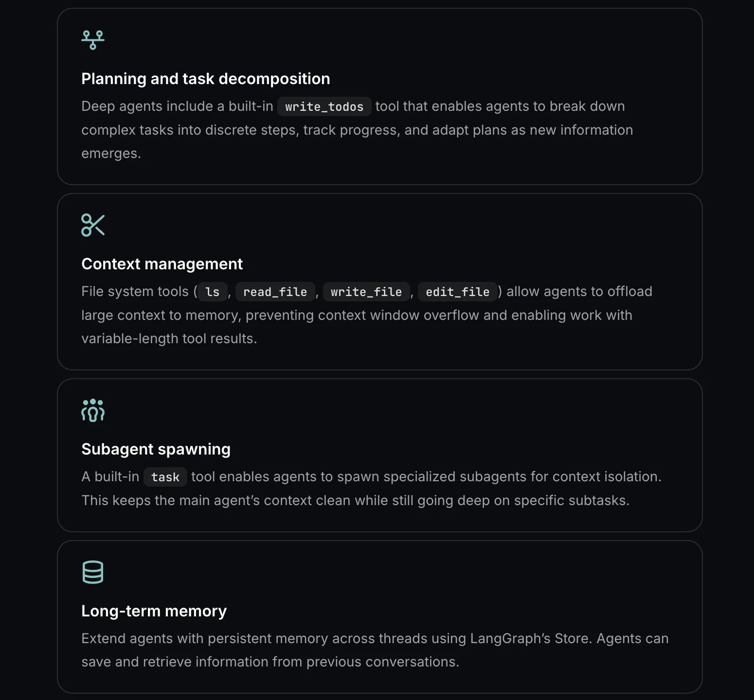
Task: Click the file system tools description text
Action: 356,315
